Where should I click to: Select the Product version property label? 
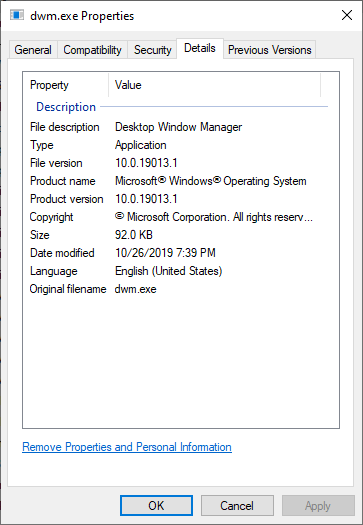pos(67,199)
